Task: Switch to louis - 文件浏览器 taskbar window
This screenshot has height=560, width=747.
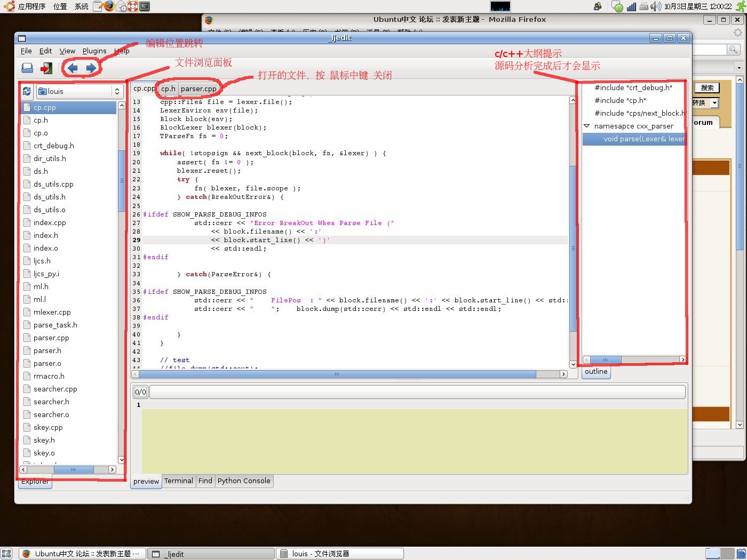Action: [340, 554]
